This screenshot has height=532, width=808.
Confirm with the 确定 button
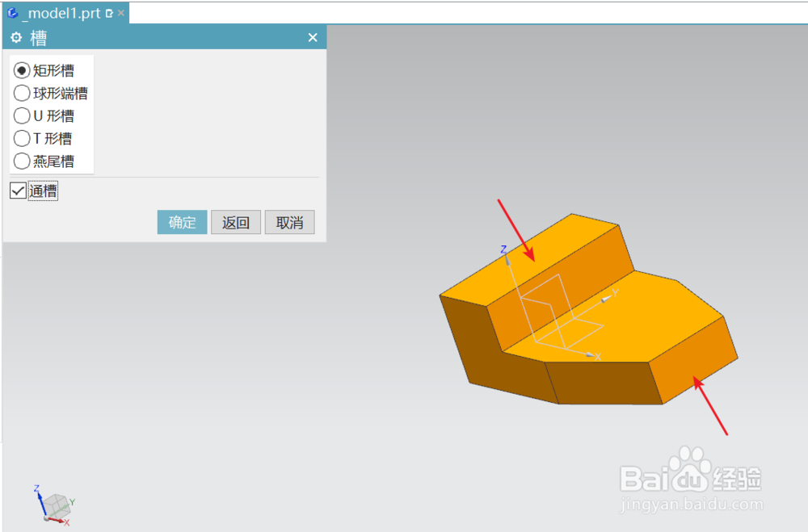point(182,223)
